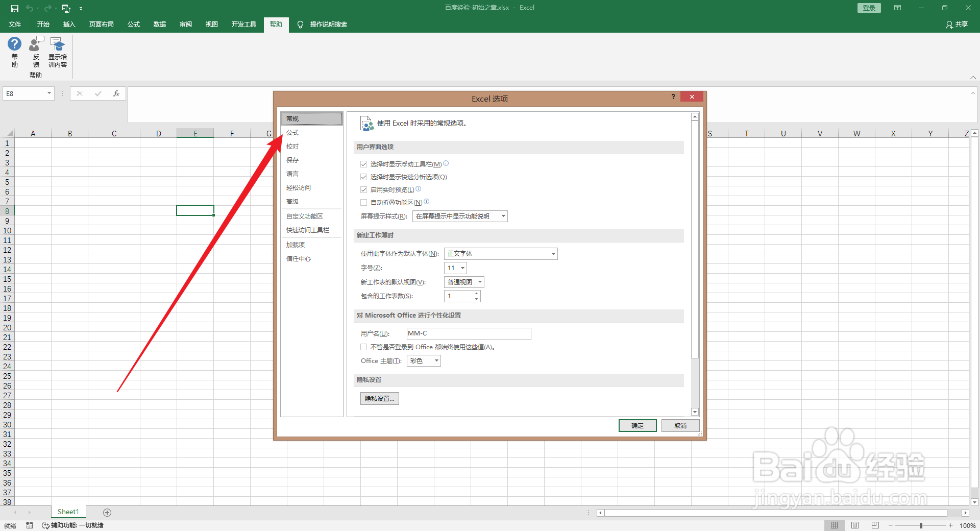Switch to the 开发工具 Developer tab
The width and height of the screenshot is (980, 531).
[243, 25]
